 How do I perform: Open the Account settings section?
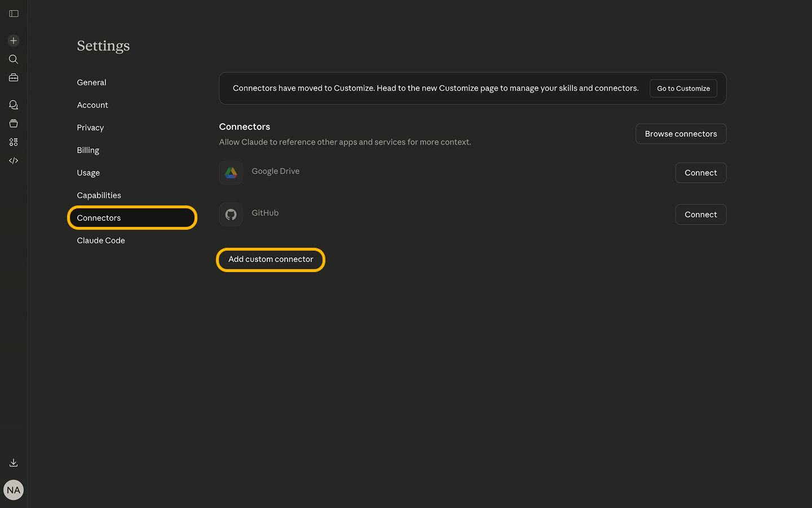92,105
